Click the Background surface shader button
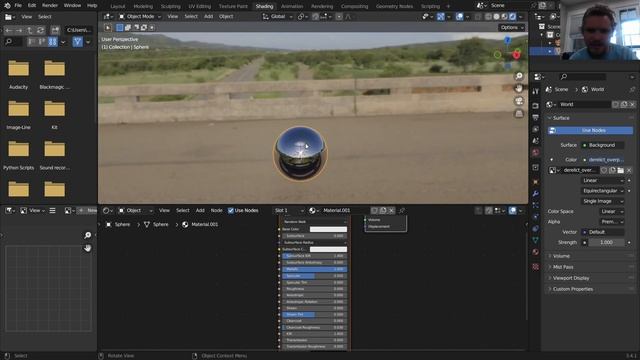The image size is (640, 360). coord(602,145)
